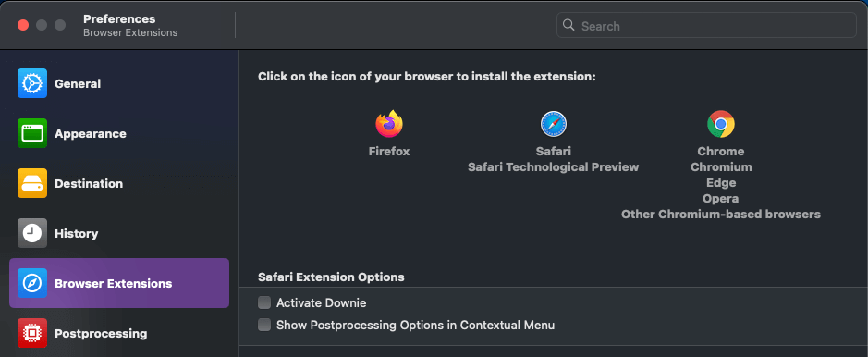Screen dimensions: 868x357
Task: Click the Firefox label under its icon
Action: [389, 151]
